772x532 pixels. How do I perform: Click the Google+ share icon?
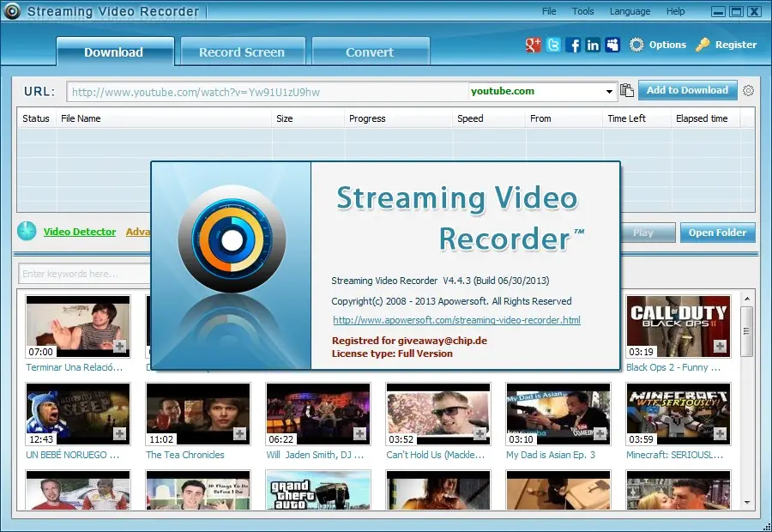coord(534,45)
